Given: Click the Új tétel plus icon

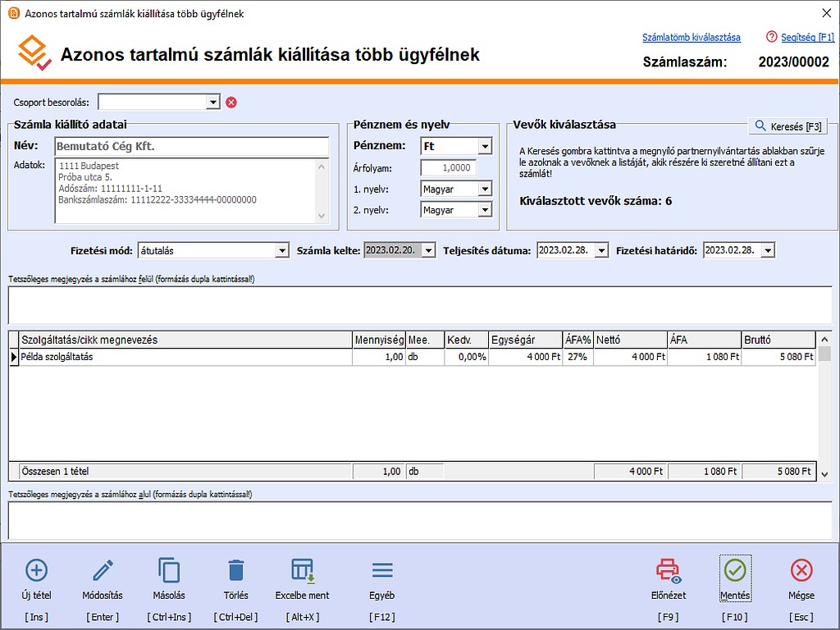Looking at the screenshot, I should [x=37, y=570].
